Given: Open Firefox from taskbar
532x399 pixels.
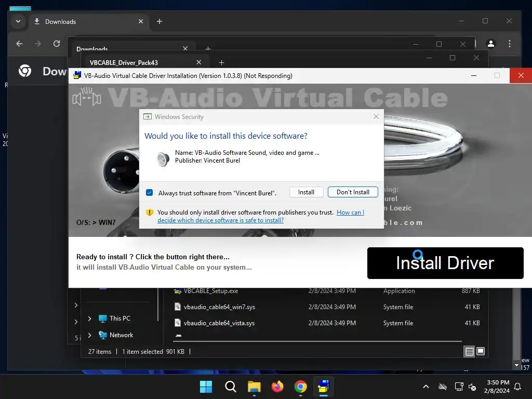Looking at the screenshot, I should click(277, 387).
